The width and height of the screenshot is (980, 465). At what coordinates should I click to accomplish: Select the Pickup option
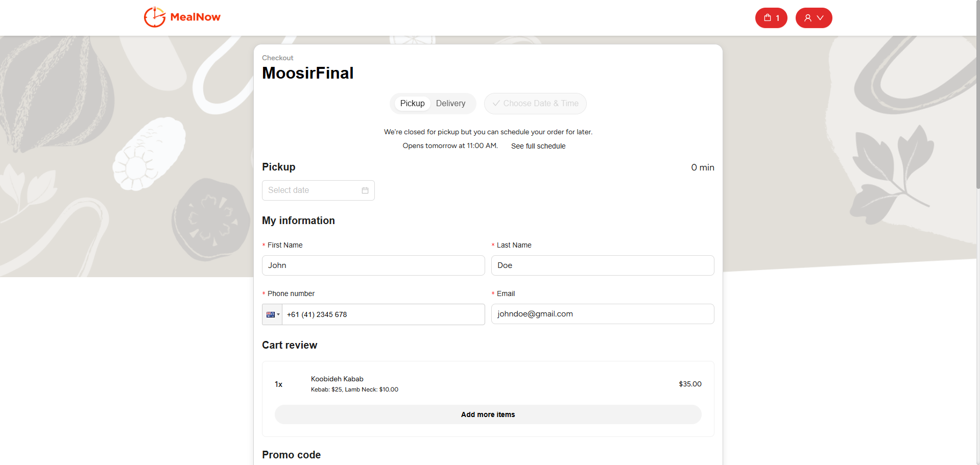(x=412, y=103)
